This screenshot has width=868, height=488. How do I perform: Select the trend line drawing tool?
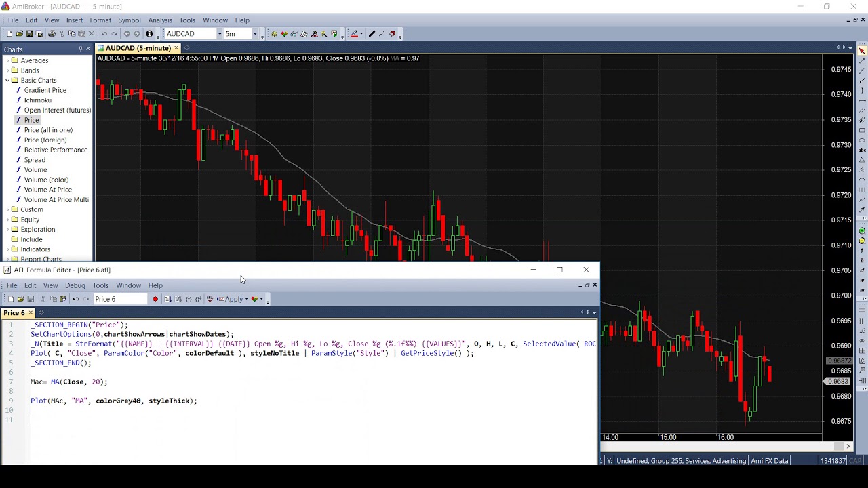coord(862,61)
